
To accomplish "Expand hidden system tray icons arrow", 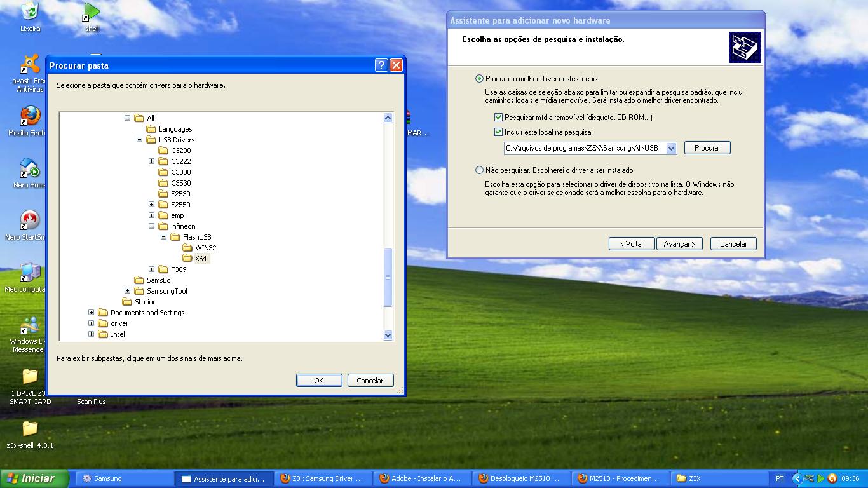I will pyautogui.click(x=797, y=478).
